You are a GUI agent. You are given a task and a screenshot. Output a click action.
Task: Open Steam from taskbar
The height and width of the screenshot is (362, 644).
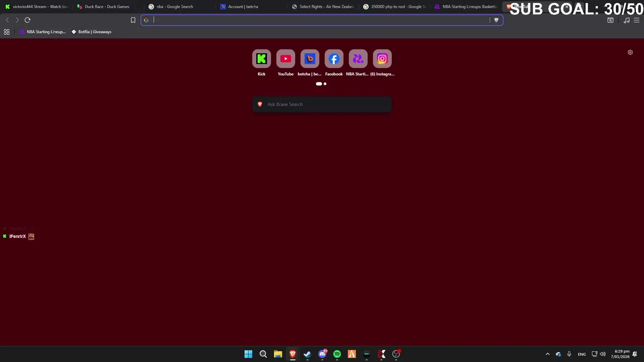[307, 354]
